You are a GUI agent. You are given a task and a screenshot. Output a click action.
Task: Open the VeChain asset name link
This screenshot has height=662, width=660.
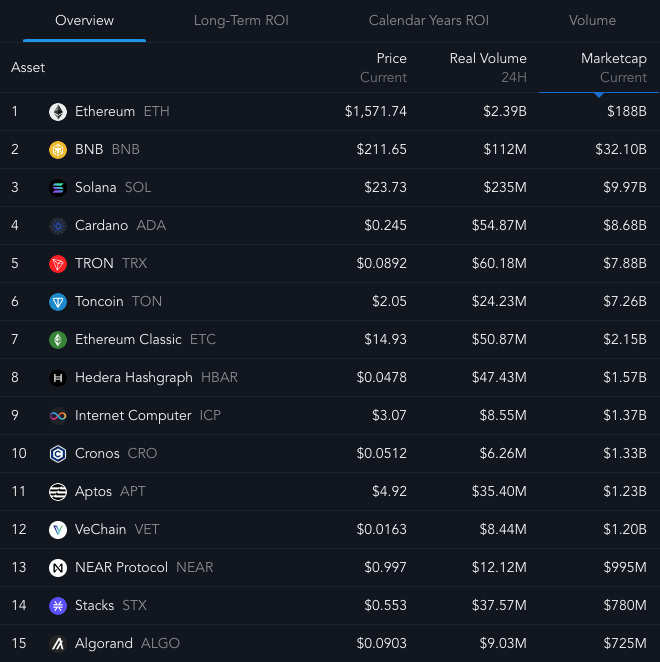coord(100,529)
